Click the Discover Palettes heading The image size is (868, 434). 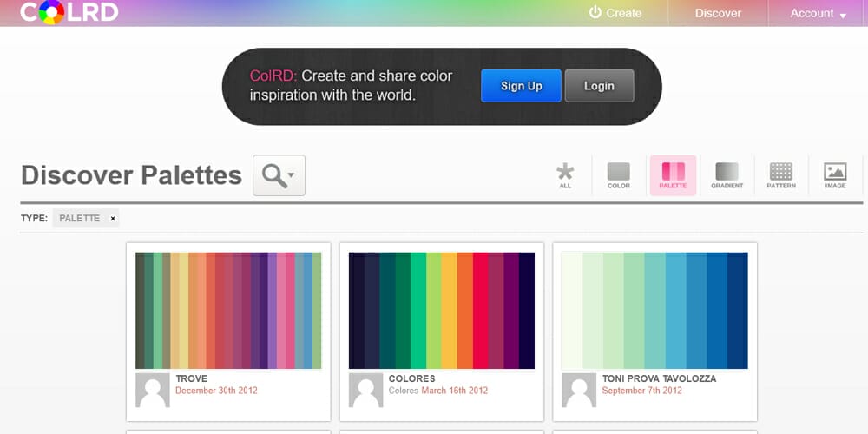(x=131, y=175)
